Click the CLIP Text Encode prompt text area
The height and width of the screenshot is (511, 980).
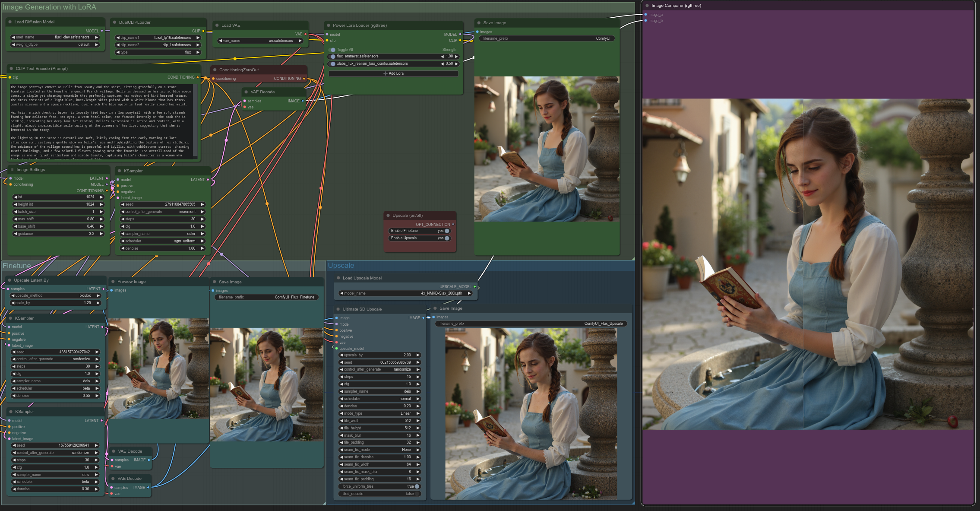102,122
